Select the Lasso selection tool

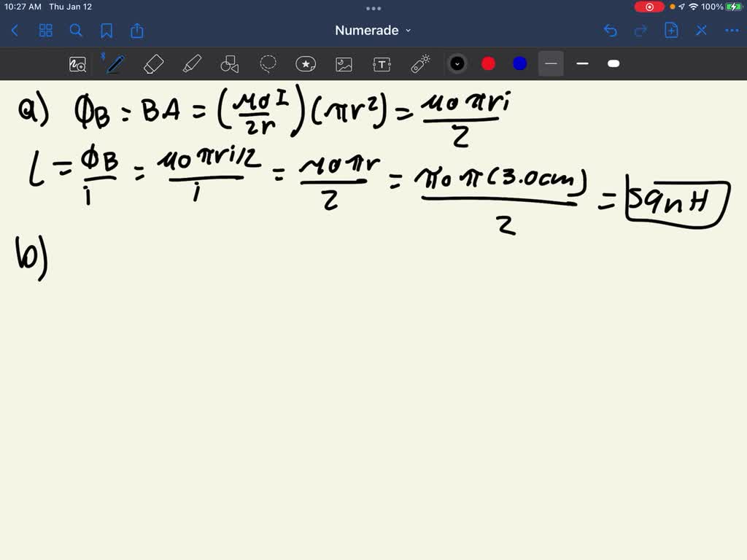tap(268, 64)
